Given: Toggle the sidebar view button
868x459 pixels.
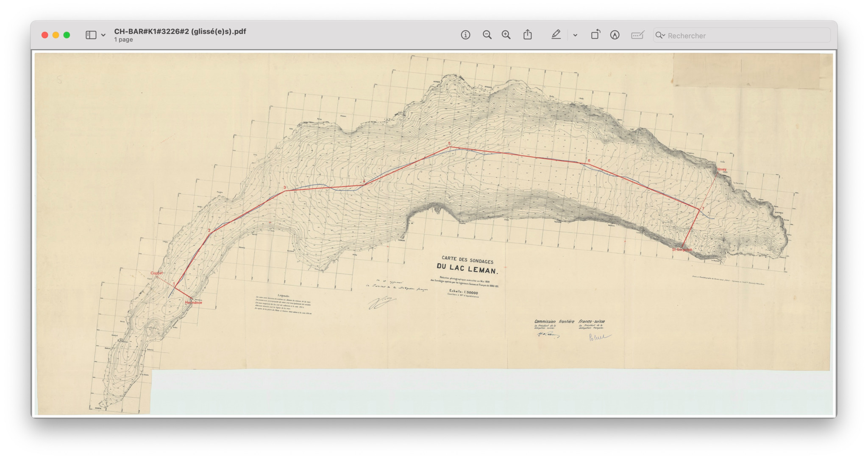Looking at the screenshot, I should click(91, 35).
